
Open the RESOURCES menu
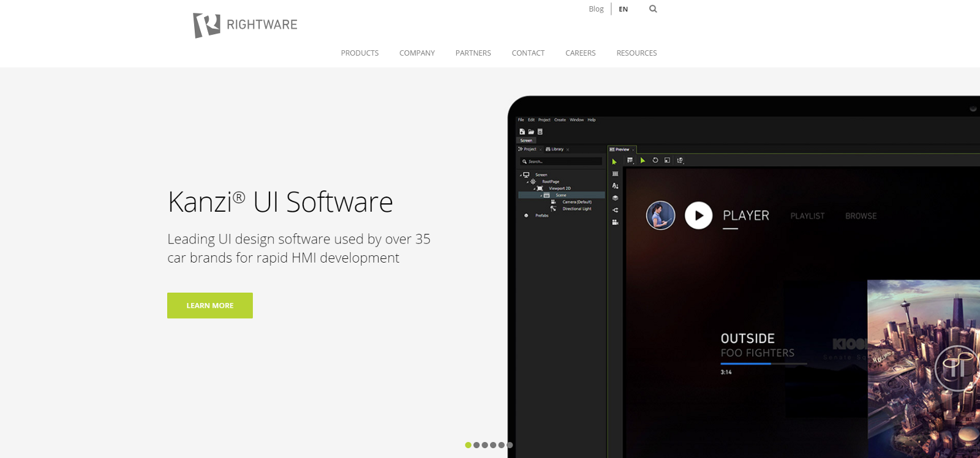click(636, 53)
